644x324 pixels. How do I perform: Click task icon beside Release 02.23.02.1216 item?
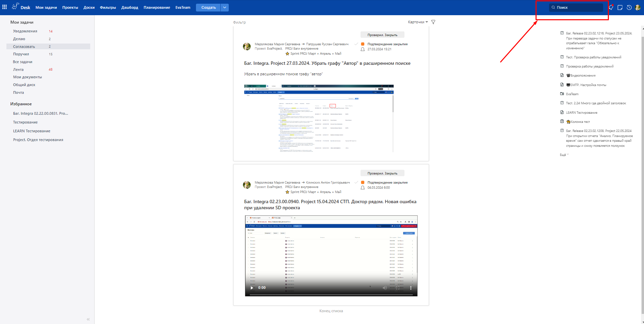pyautogui.click(x=562, y=33)
